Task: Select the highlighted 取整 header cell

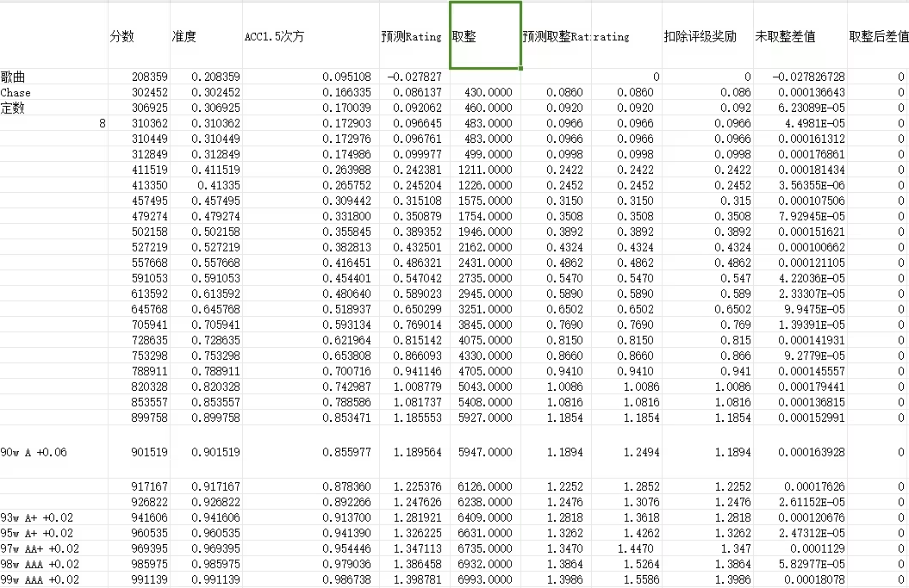Action: tap(485, 36)
